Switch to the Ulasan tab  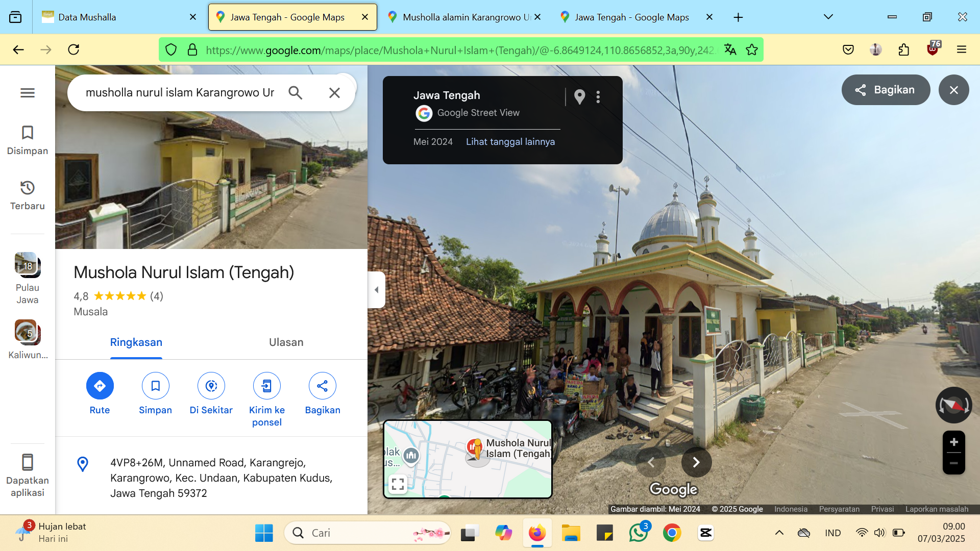(x=286, y=342)
